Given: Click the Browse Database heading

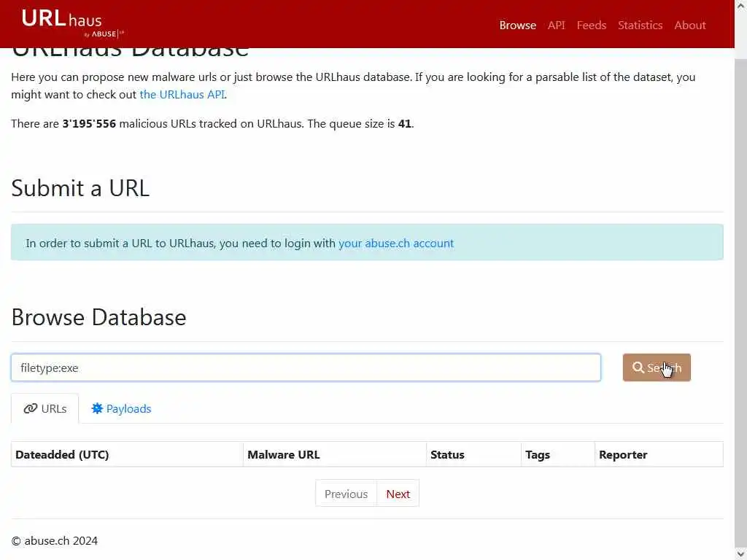Looking at the screenshot, I should click(x=98, y=317).
